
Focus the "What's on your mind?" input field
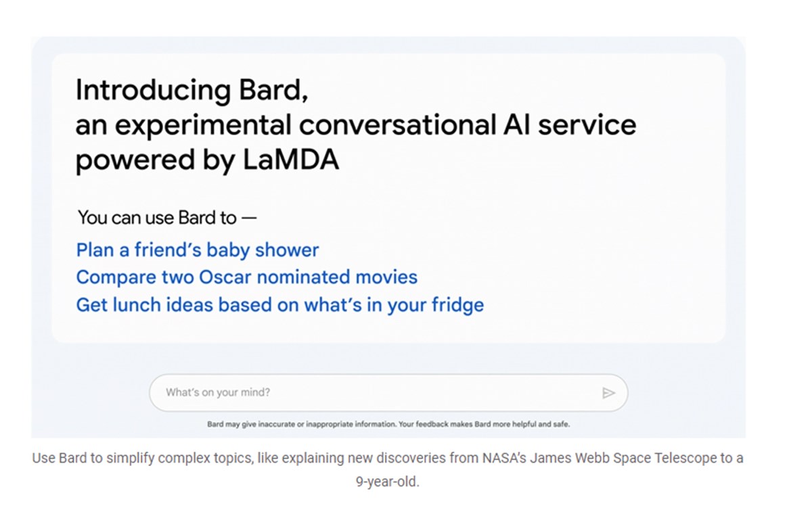388,393
